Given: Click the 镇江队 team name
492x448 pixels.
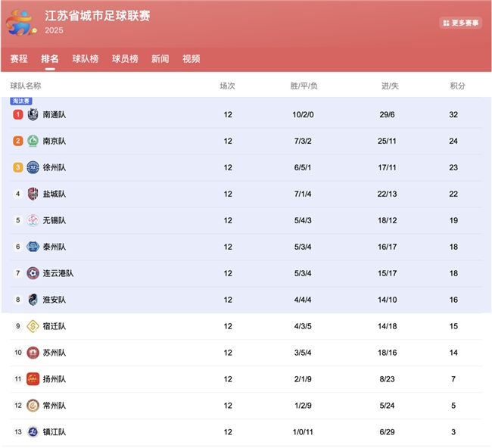Looking at the screenshot, I should pyautogui.click(x=54, y=432).
